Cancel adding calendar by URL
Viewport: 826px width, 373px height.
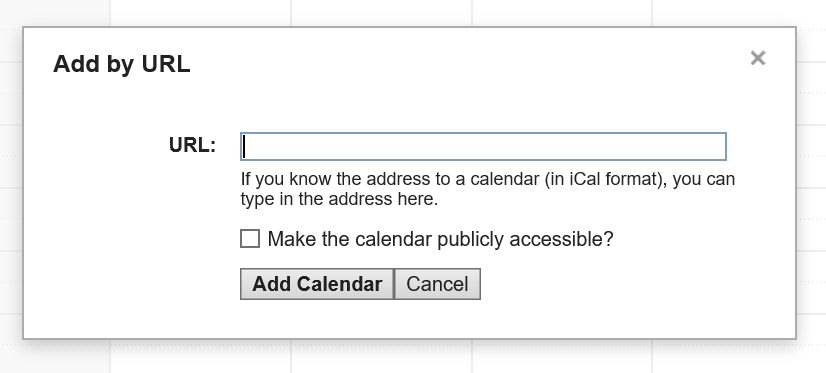point(437,284)
